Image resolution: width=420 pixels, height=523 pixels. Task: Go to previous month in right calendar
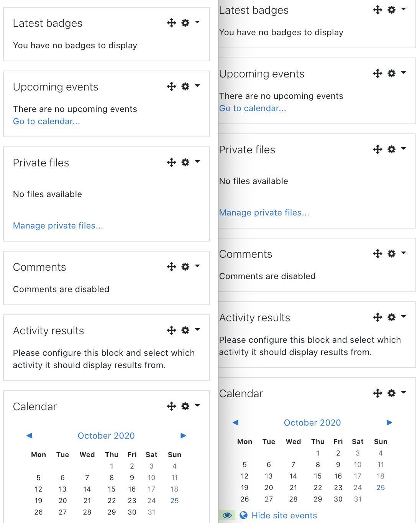[x=235, y=423]
